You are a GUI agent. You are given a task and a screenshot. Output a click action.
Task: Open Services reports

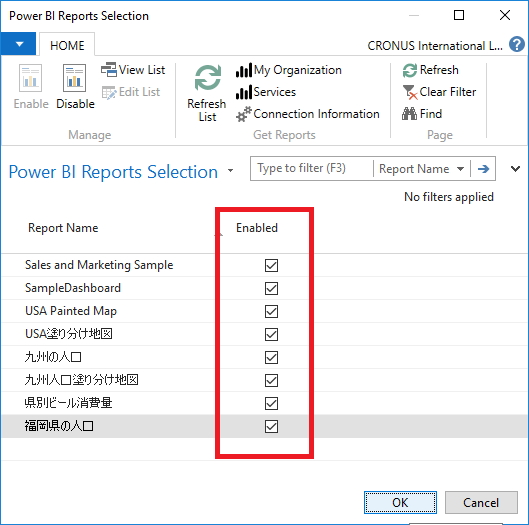266,92
